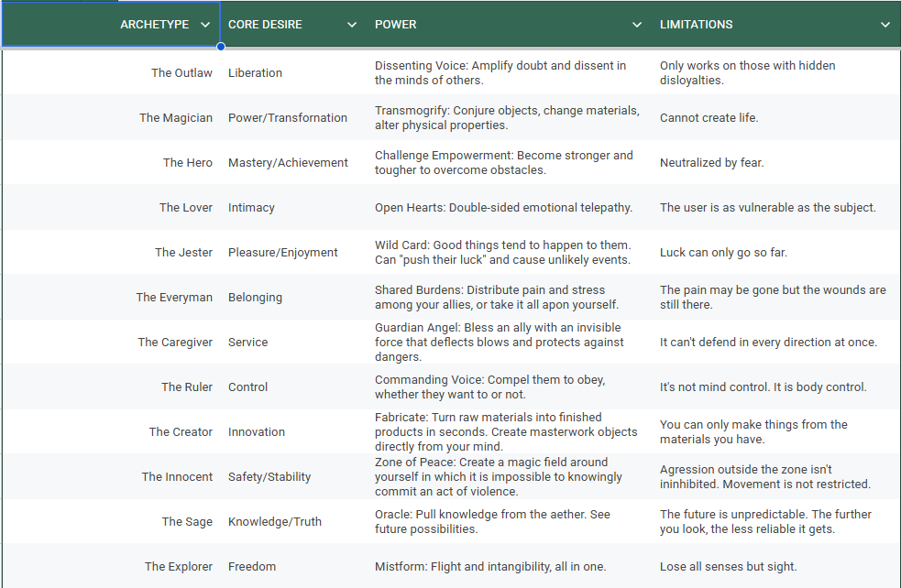Open the POWER column filter dropdown
Screen dimensions: 901x588
click(x=637, y=25)
